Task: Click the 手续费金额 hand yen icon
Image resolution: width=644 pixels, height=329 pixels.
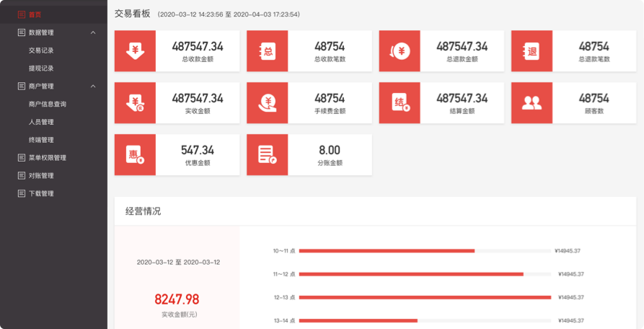Action: (268, 103)
